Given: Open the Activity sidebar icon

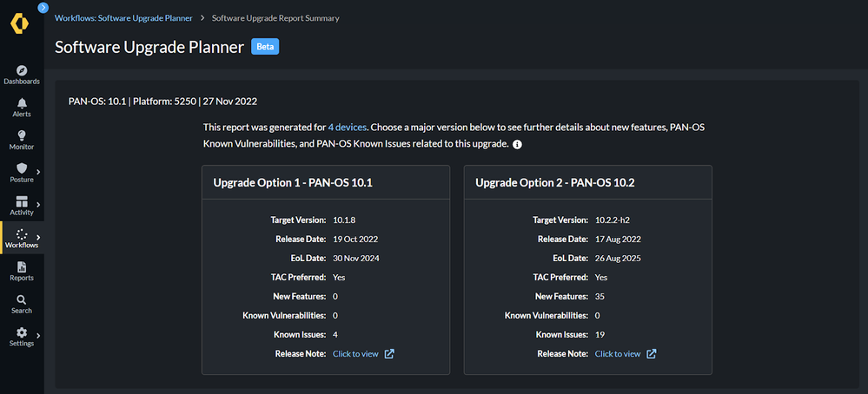Looking at the screenshot, I should pos(22,201).
